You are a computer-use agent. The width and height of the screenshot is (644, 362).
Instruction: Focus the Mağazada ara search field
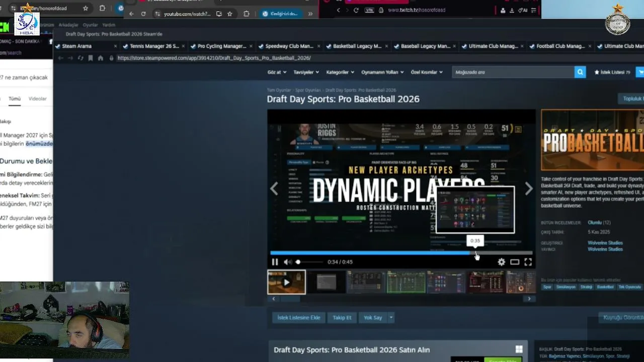(x=513, y=72)
